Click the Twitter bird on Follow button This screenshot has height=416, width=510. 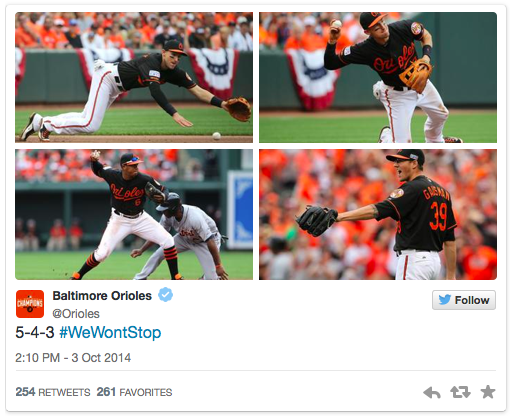pos(444,300)
